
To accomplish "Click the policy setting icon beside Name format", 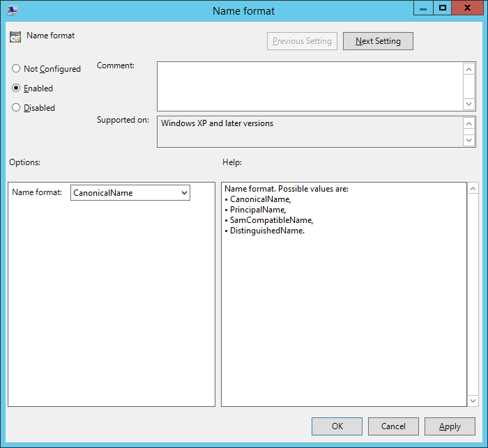I will pyautogui.click(x=15, y=36).
